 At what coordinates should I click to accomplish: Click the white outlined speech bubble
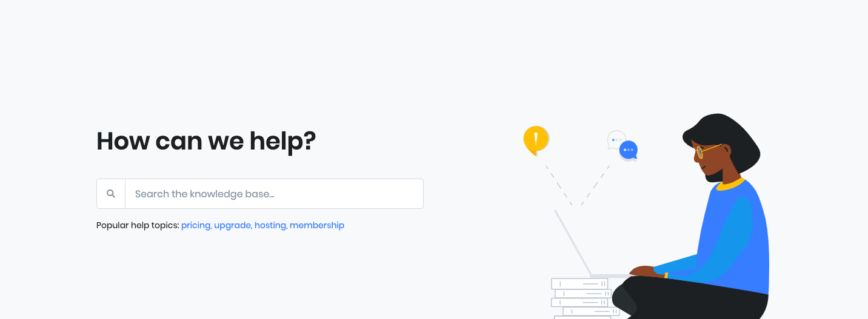pyautogui.click(x=616, y=139)
